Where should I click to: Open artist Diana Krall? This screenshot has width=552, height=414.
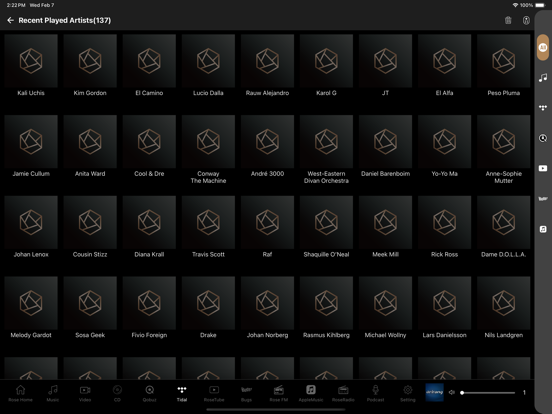(x=149, y=227)
